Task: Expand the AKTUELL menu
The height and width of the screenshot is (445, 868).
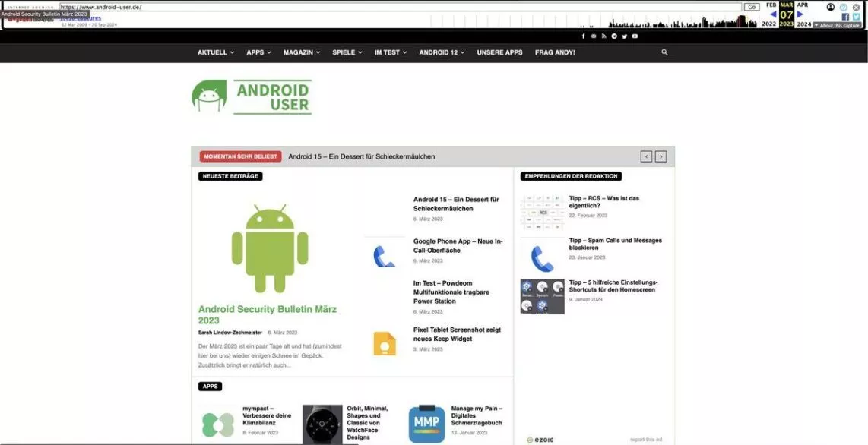Action: [216, 52]
